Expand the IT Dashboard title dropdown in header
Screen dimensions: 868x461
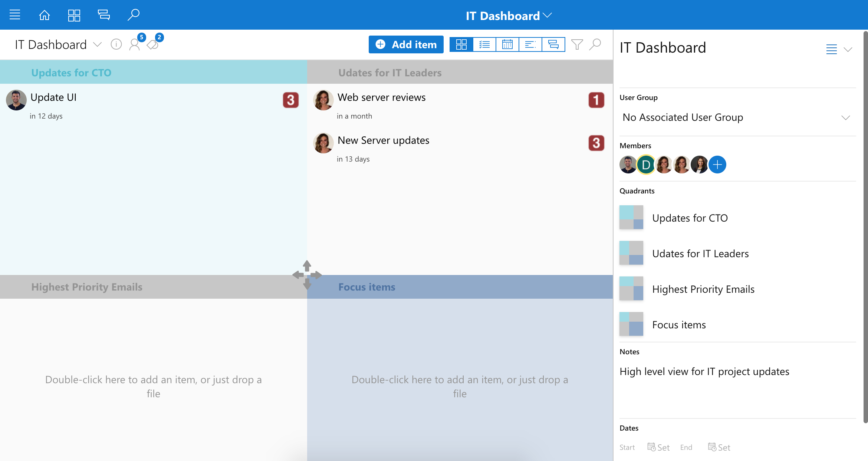509,16
